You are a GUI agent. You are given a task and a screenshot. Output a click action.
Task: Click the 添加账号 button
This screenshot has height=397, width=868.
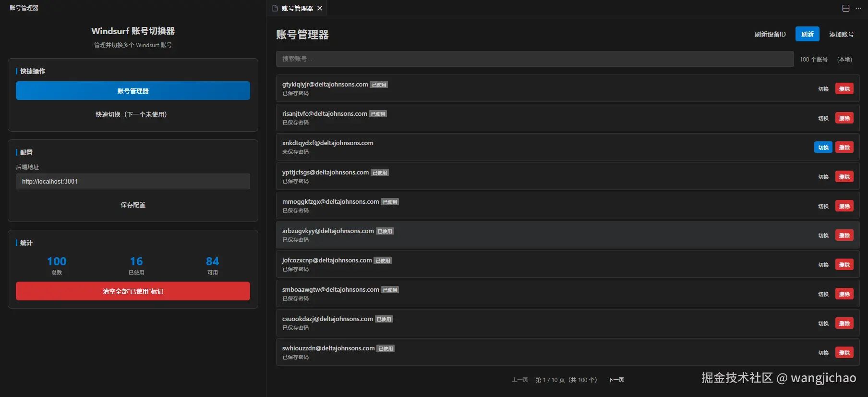coord(842,34)
